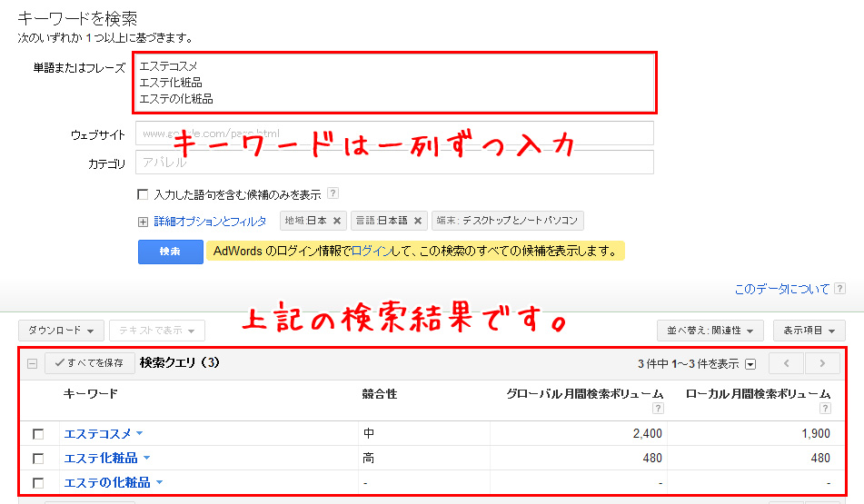Go to next results page arrow
This screenshot has height=504, width=864.
[822, 363]
